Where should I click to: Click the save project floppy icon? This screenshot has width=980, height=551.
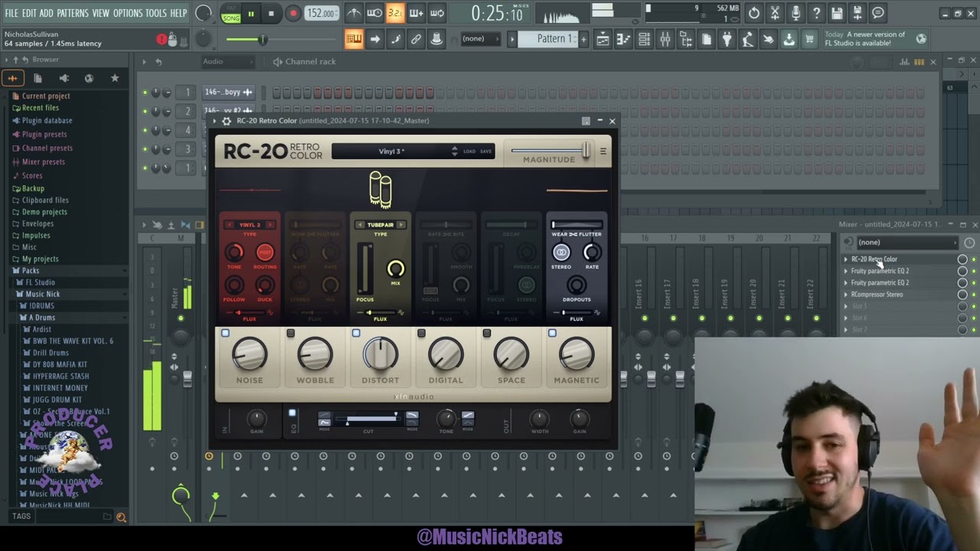coord(837,13)
